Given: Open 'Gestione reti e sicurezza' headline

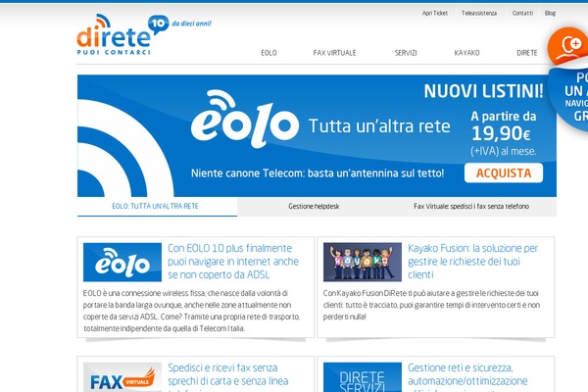Looking at the screenshot, I should pos(467,375).
